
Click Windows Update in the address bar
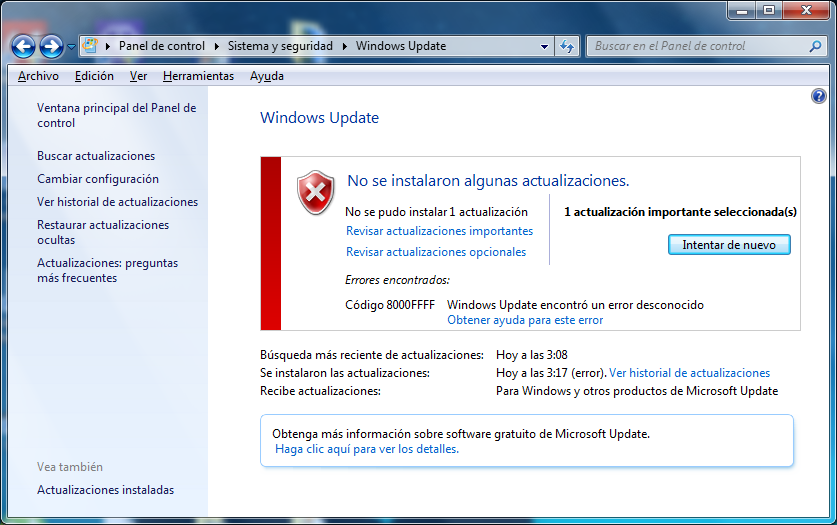point(401,46)
